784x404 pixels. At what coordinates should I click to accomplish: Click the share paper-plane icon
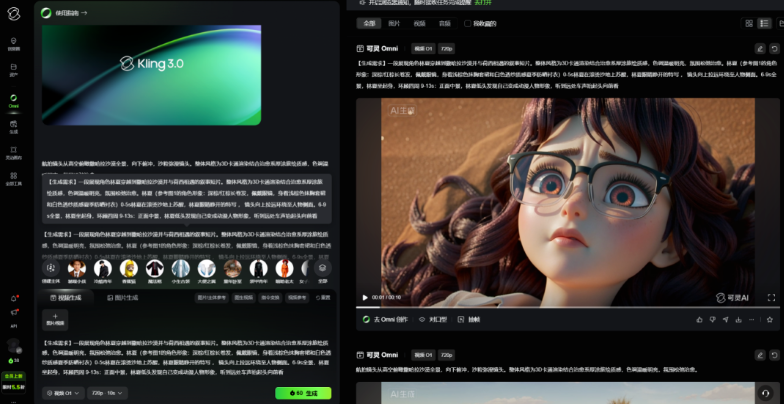pos(726,320)
